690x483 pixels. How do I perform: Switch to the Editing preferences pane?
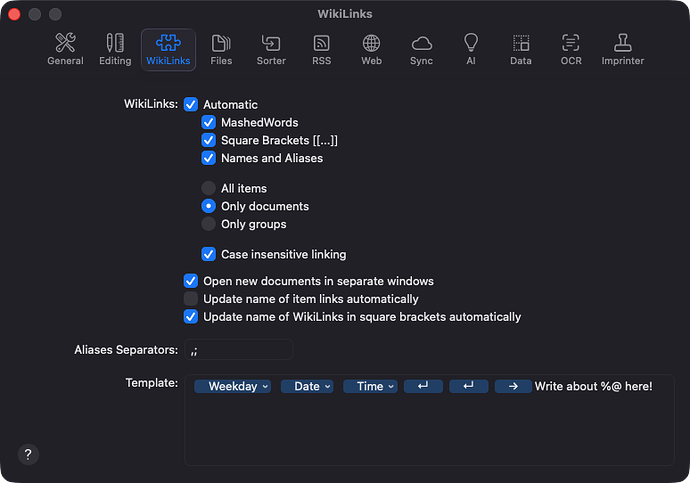coord(115,49)
